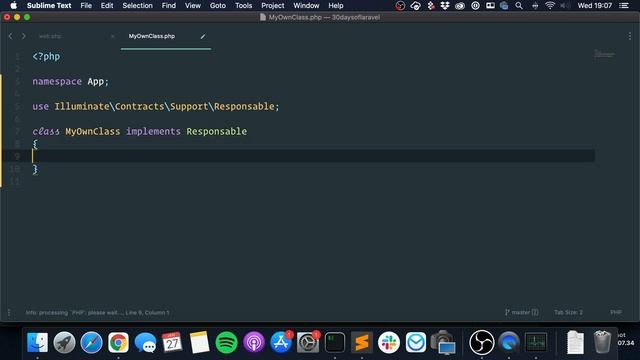Open the Terminal app from the Dock
The width and height of the screenshot is (640, 360).
(x=335, y=342)
